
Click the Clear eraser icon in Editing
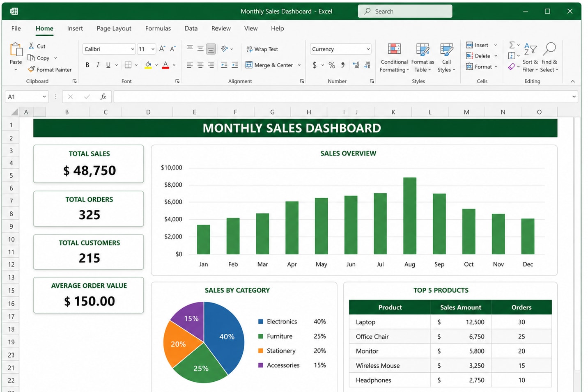tap(512, 66)
